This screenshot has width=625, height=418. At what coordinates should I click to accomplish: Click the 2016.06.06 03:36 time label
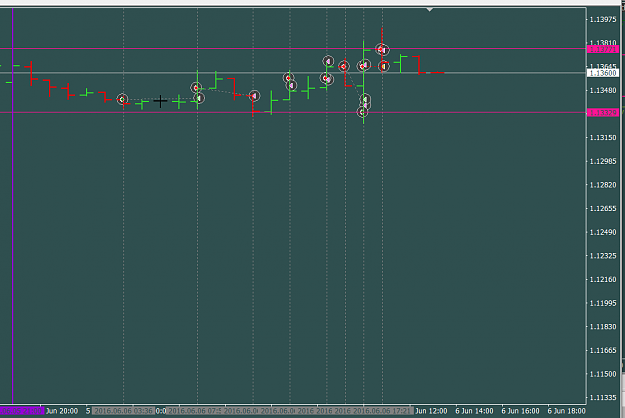pyautogui.click(x=123, y=411)
